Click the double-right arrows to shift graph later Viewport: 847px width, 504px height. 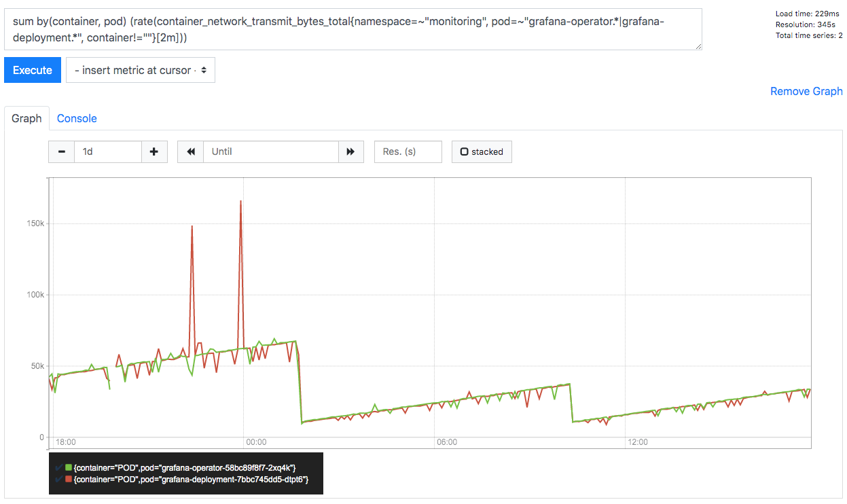(x=351, y=151)
